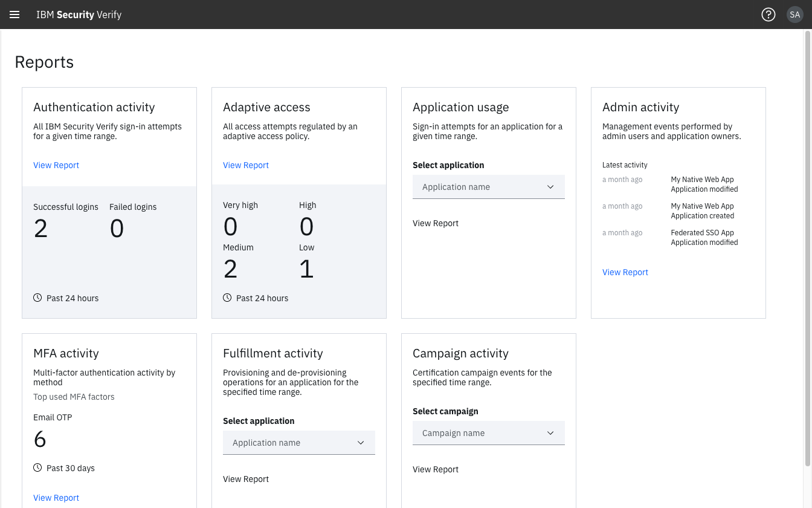Click the Latest activity label
The height and width of the screenshot is (508, 812).
[625, 164]
